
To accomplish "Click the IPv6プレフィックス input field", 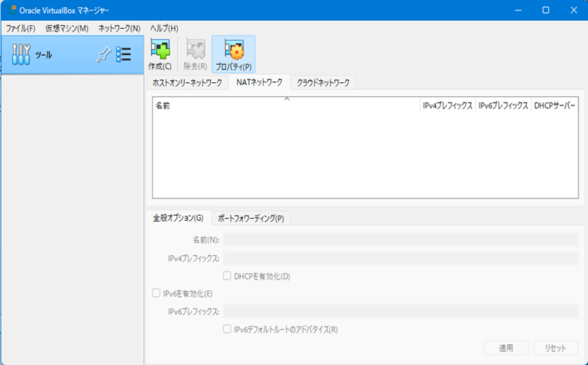I will 401,311.
